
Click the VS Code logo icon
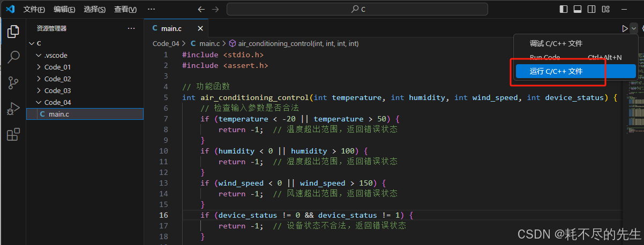pos(10,9)
